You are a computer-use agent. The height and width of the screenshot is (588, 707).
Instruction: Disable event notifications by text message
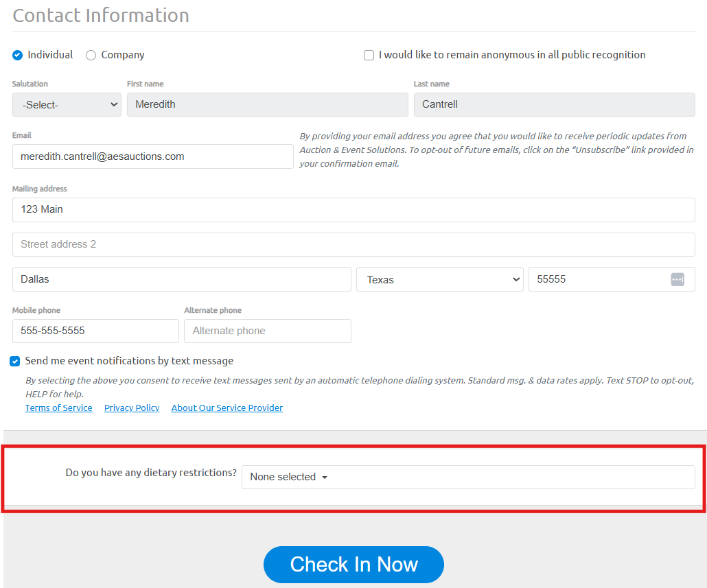pos(15,361)
